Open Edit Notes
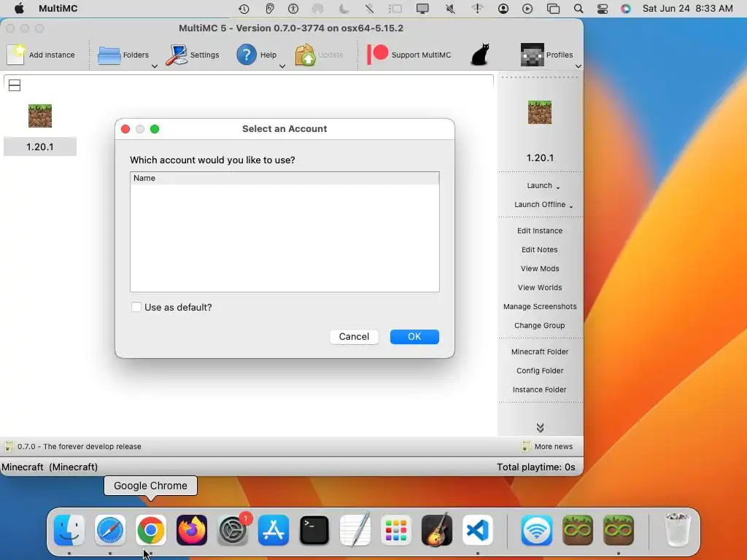This screenshot has height=560, width=747. pyautogui.click(x=540, y=249)
